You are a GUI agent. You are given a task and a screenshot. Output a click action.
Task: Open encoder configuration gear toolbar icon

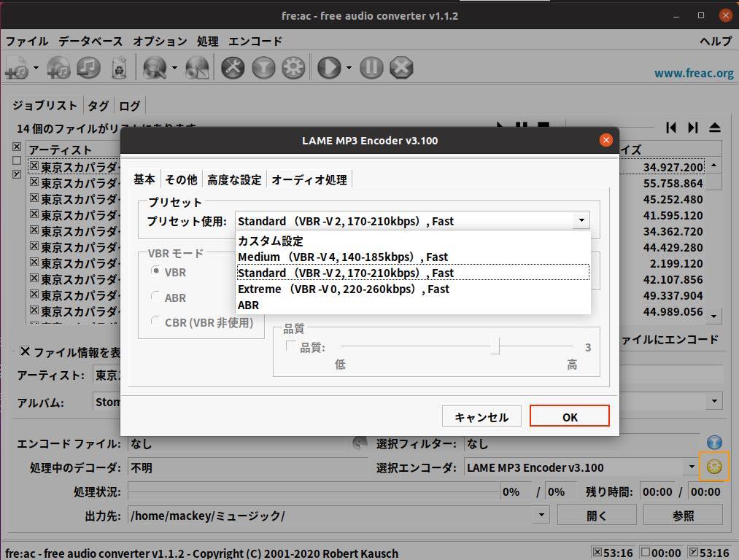point(293,68)
